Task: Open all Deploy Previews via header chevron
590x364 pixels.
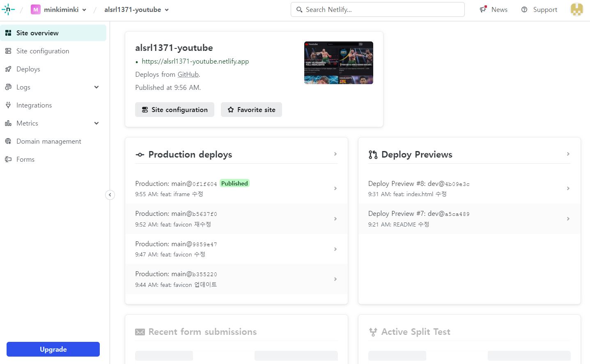Action: 568,154
